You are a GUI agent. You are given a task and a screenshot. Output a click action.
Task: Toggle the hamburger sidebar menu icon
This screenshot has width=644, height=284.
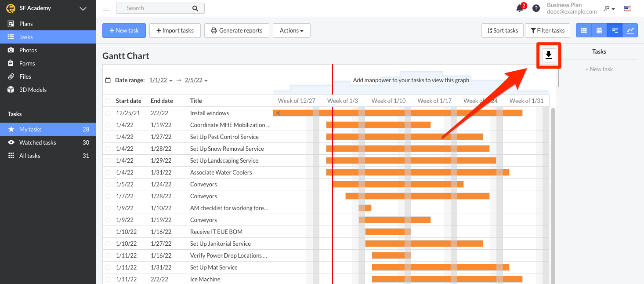(106, 8)
